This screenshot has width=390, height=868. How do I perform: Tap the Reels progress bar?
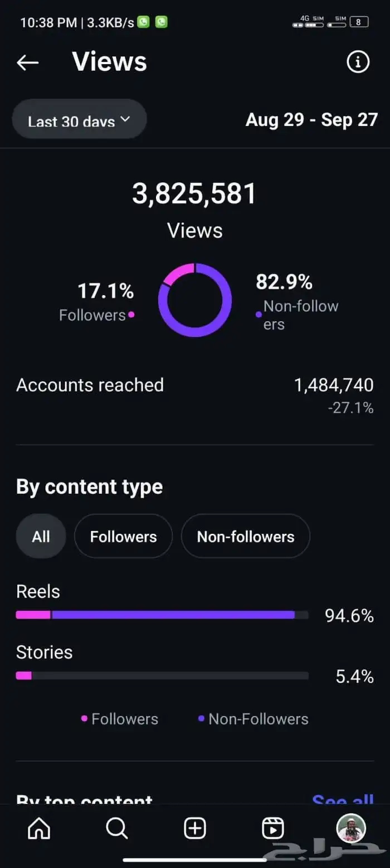pyautogui.click(x=162, y=615)
